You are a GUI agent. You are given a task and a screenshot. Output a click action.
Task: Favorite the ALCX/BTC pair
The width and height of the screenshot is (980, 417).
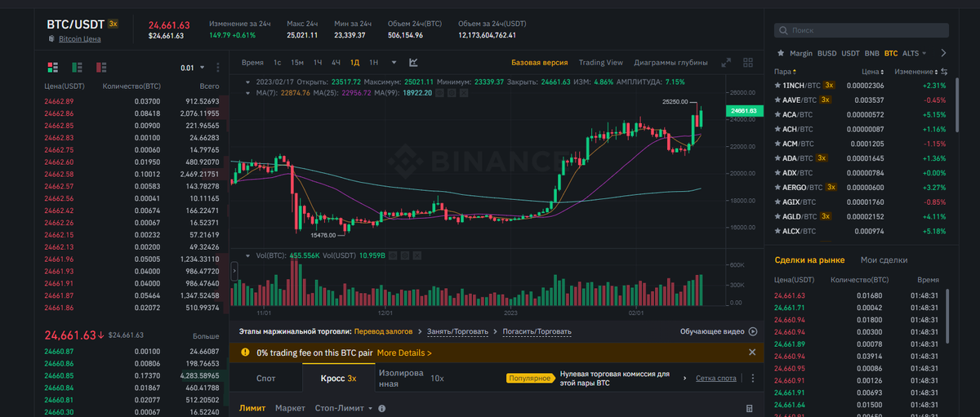point(777,231)
